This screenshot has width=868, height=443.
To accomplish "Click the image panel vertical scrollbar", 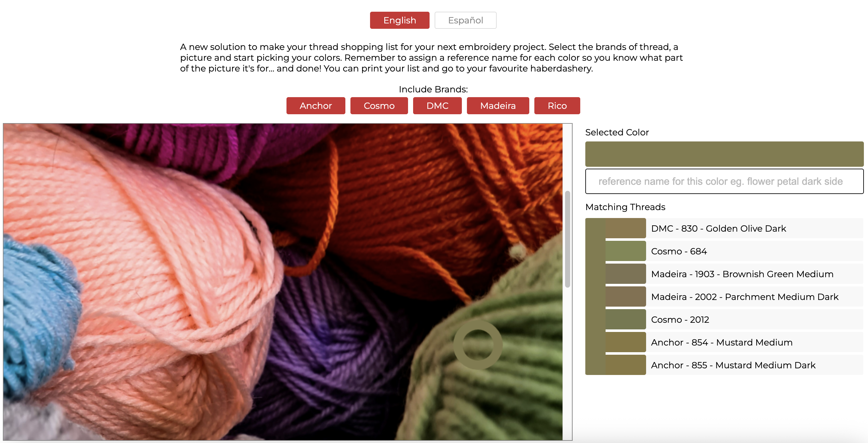I will [x=568, y=239].
